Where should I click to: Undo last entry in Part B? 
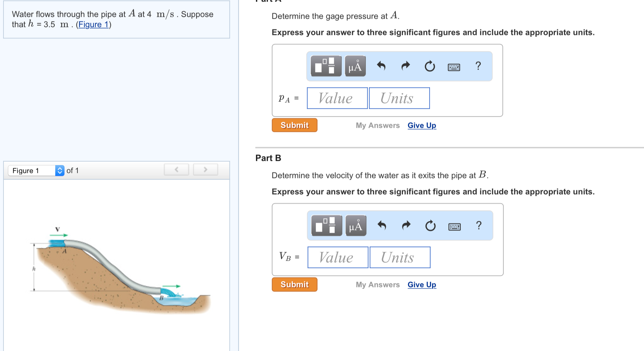tap(382, 225)
